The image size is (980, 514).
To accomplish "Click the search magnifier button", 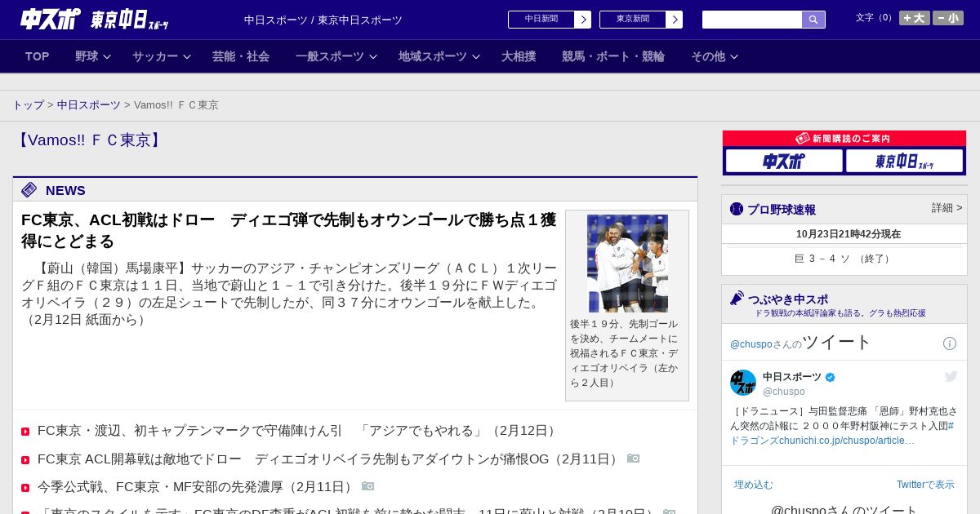I will pyautogui.click(x=813, y=20).
